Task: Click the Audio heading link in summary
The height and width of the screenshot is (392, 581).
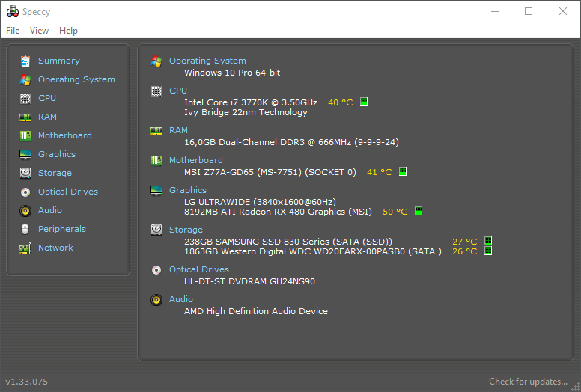Action: [x=181, y=299]
